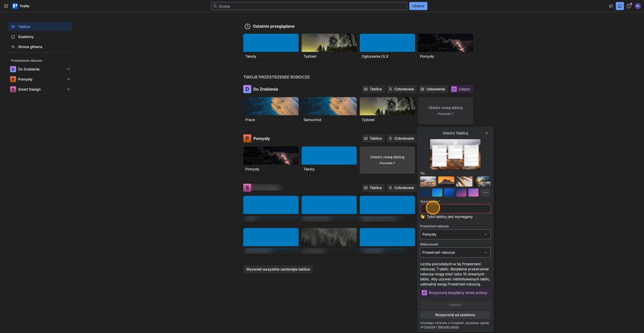The width and height of the screenshot is (644, 333).
Task: Click Rozpocznij bezpłatny okres próbny
Action: (x=455, y=293)
